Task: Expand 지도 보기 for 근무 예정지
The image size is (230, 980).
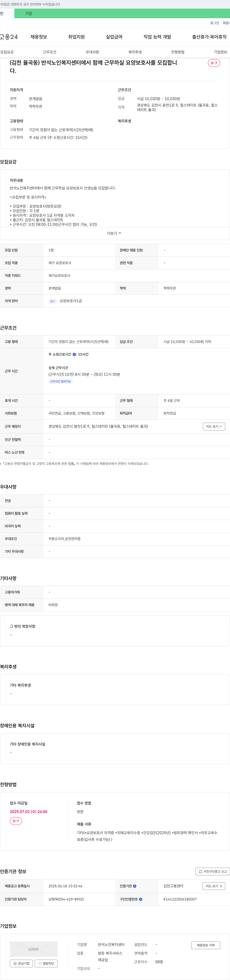Action: 214,427
